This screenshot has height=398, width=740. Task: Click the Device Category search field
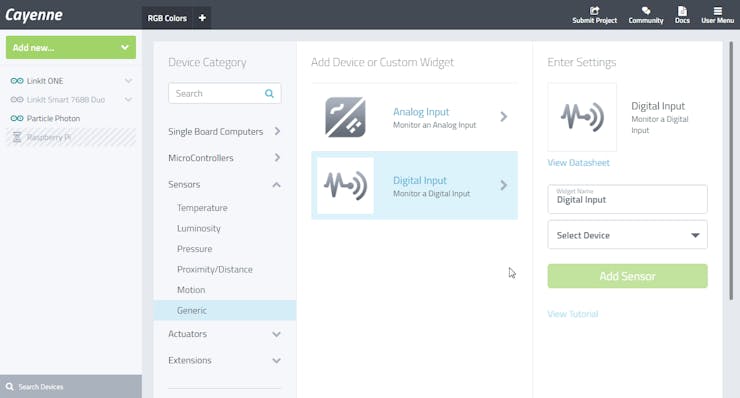(x=225, y=93)
